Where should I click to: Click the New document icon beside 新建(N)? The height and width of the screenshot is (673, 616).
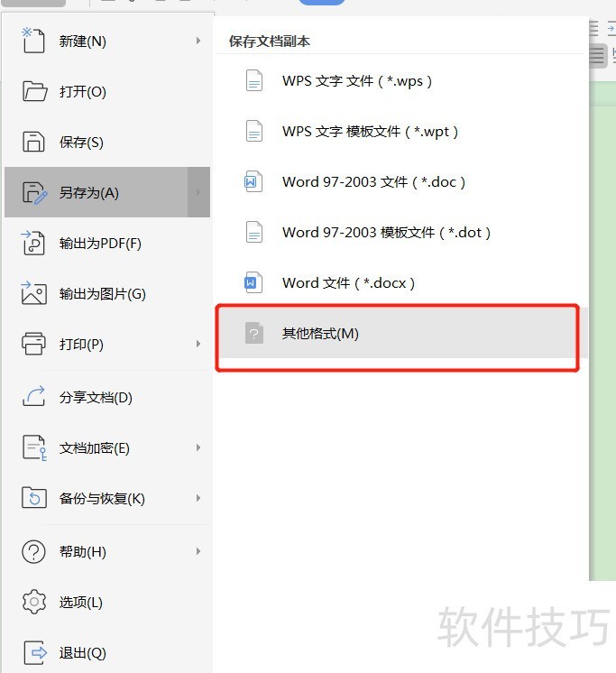click(33, 41)
